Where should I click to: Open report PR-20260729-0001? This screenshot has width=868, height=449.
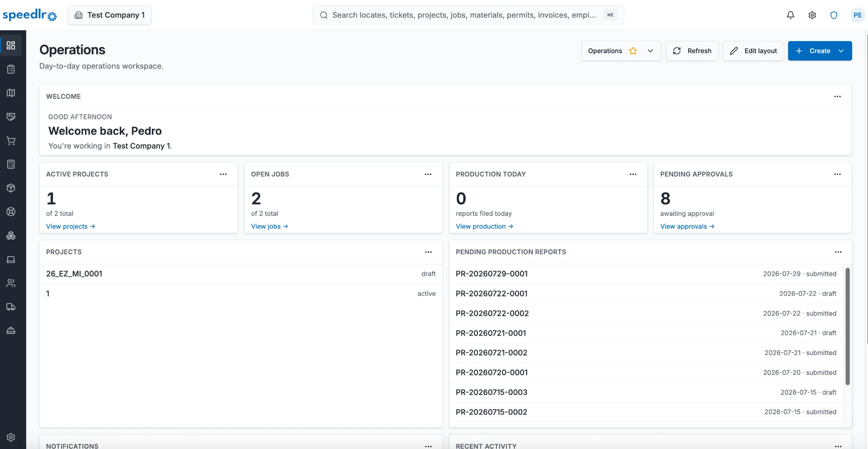(646, 274)
